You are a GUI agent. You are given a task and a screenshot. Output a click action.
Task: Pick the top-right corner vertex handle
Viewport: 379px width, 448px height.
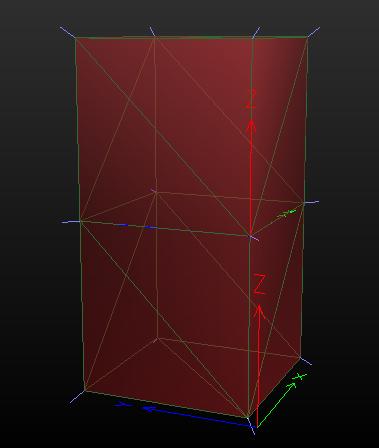tap(307, 37)
